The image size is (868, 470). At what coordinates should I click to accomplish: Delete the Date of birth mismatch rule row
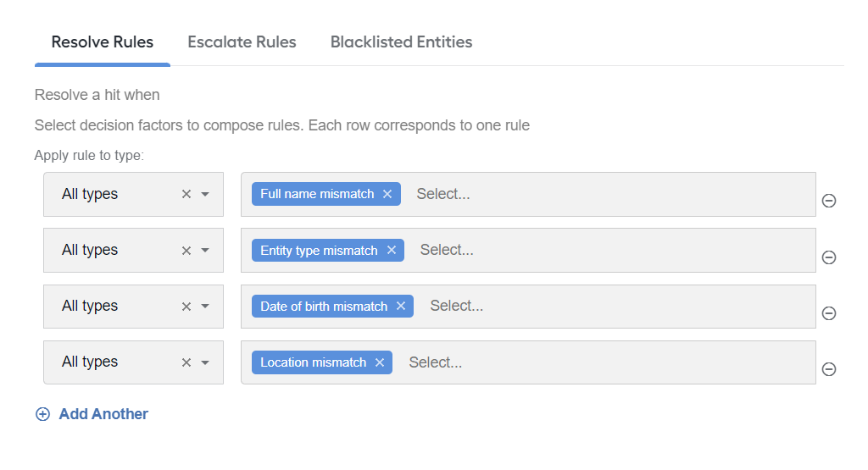coord(829,313)
